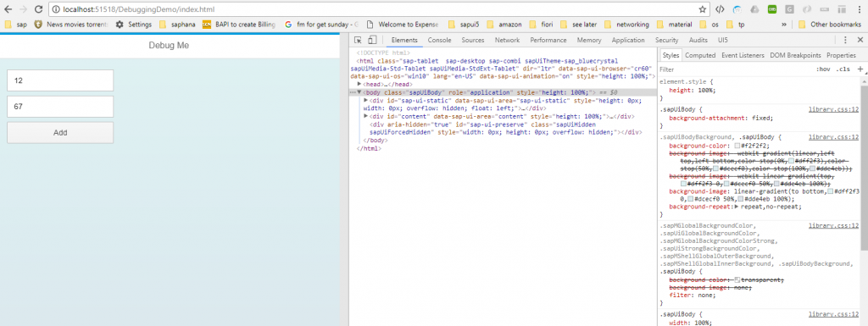
Task: Add a new style rule with plus
Action: pyautogui.click(x=860, y=69)
